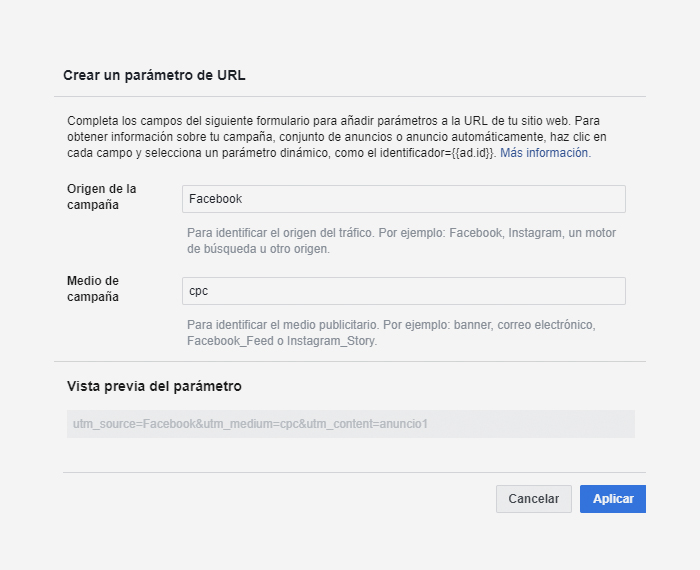Click helper text about identifying traffic origin
This screenshot has height=570, width=700.
[401, 233]
